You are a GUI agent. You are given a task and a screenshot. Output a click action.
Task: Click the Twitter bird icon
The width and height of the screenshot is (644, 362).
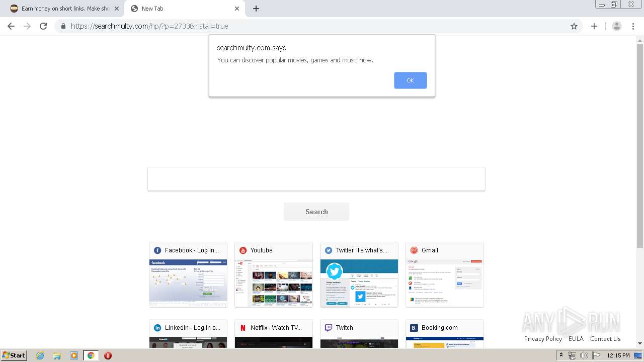[x=329, y=250]
